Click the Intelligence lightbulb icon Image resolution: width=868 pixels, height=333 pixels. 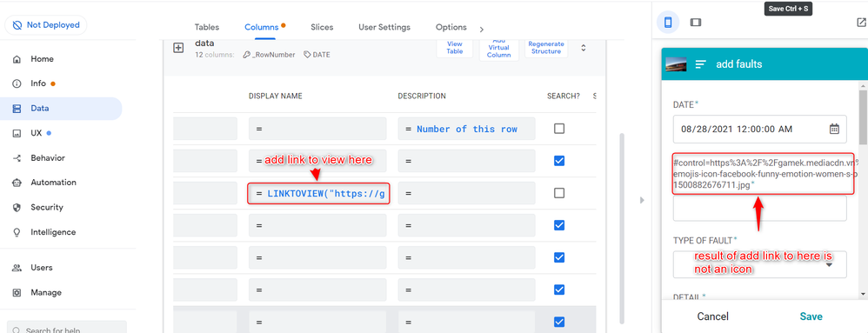[17, 232]
